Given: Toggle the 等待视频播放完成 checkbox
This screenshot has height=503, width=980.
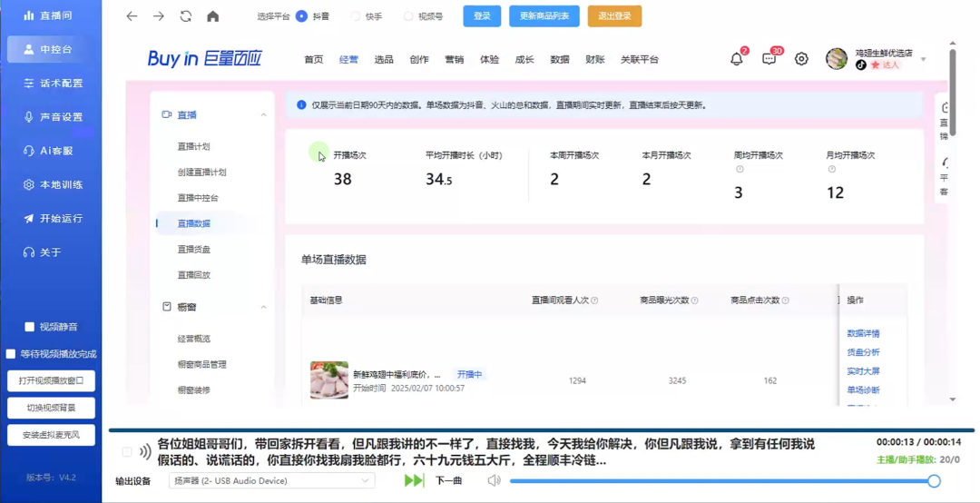Looking at the screenshot, I should (x=11, y=354).
